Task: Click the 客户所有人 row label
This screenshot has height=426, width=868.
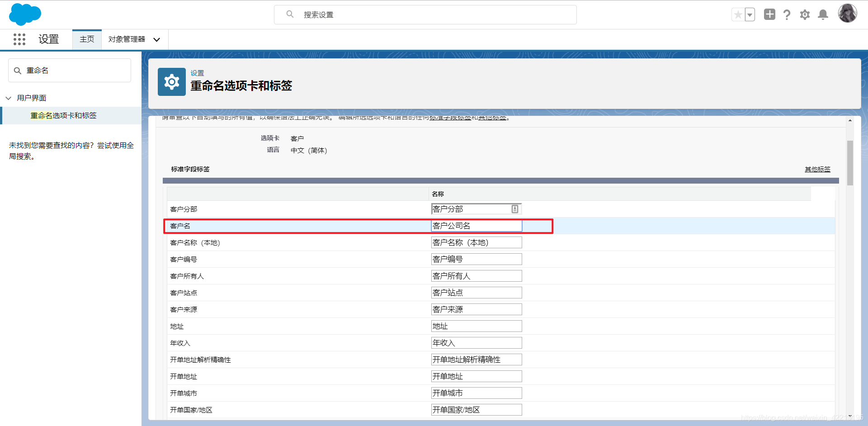Action: pos(187,276)
